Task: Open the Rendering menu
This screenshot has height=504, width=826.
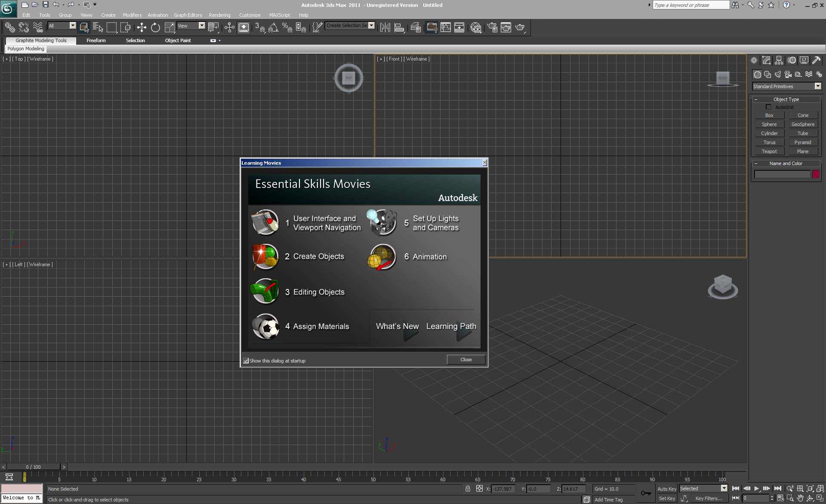Action: point(219,15)
